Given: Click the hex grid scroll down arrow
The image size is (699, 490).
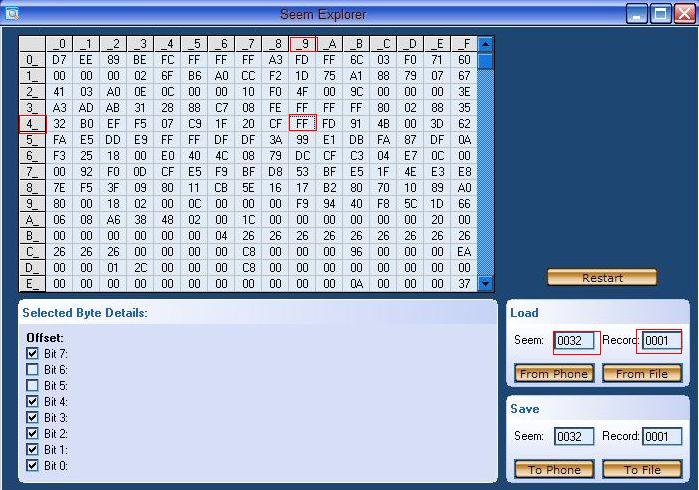Looking at the screenshot, I should coord(485,283).
